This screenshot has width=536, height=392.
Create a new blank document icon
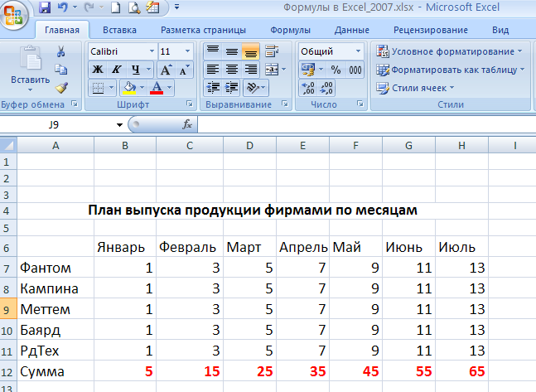tap(115, 7)
